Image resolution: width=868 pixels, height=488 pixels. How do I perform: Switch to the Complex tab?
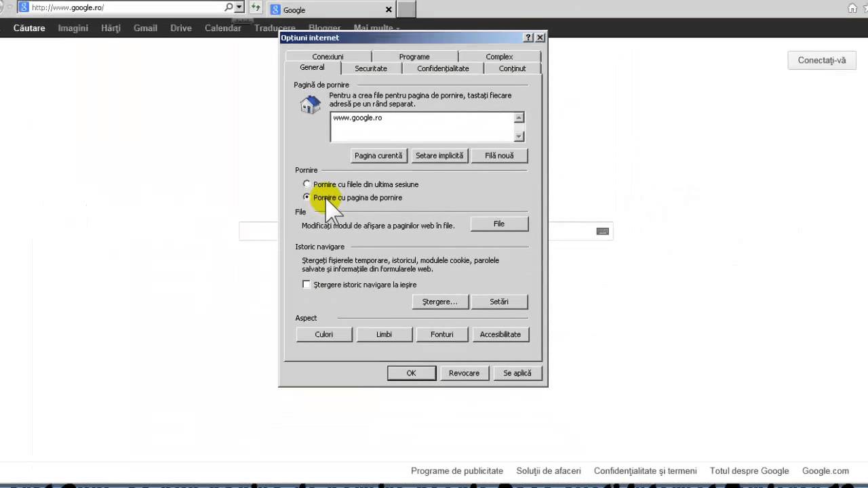point(499,57)
